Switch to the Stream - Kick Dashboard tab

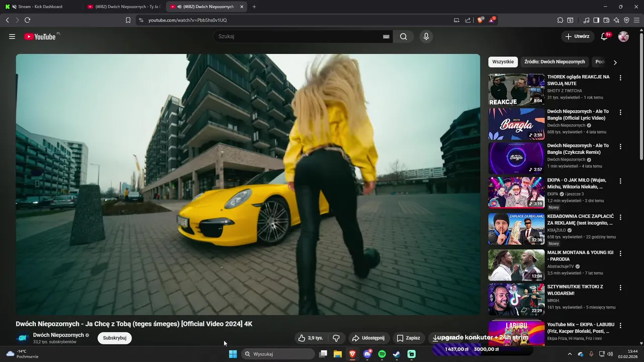pyautogui.click(x=40, y=7)
